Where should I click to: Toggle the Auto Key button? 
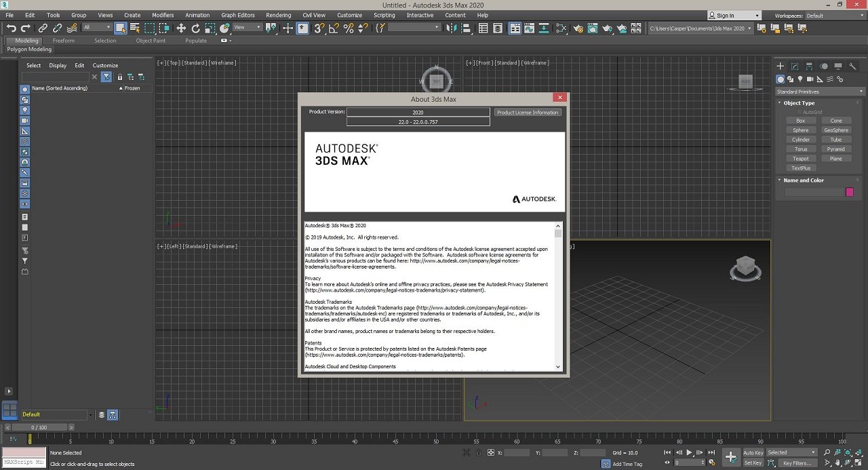[753, 452]
